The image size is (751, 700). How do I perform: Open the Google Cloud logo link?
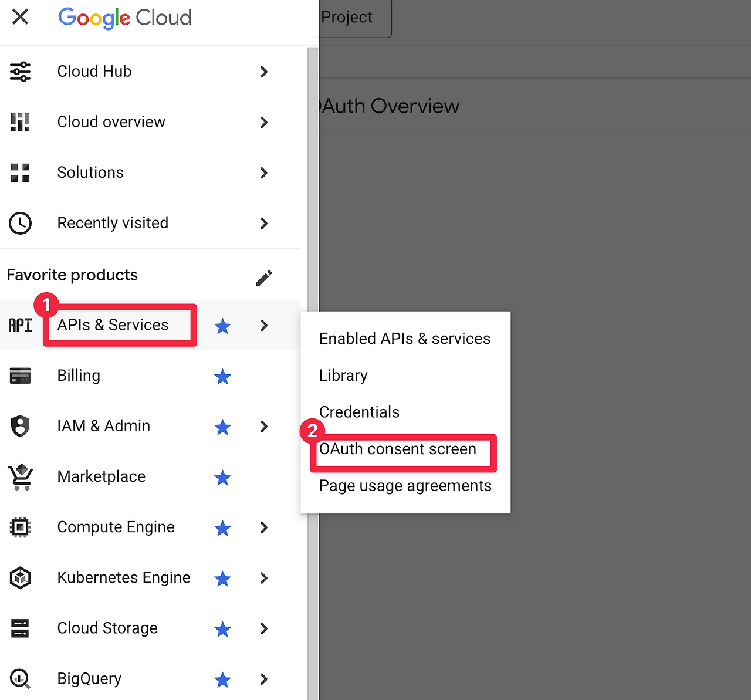(x=125, y=18)
